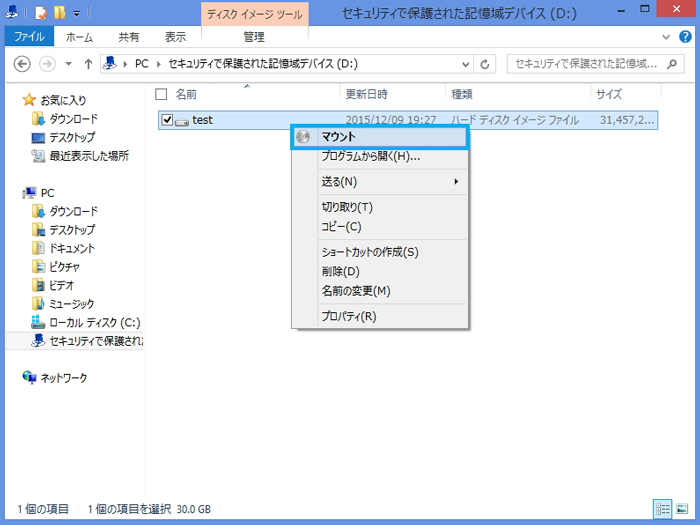Go up one folder level
The width and height of the screenshot is (700, 525).
click(x=88, y=64)
